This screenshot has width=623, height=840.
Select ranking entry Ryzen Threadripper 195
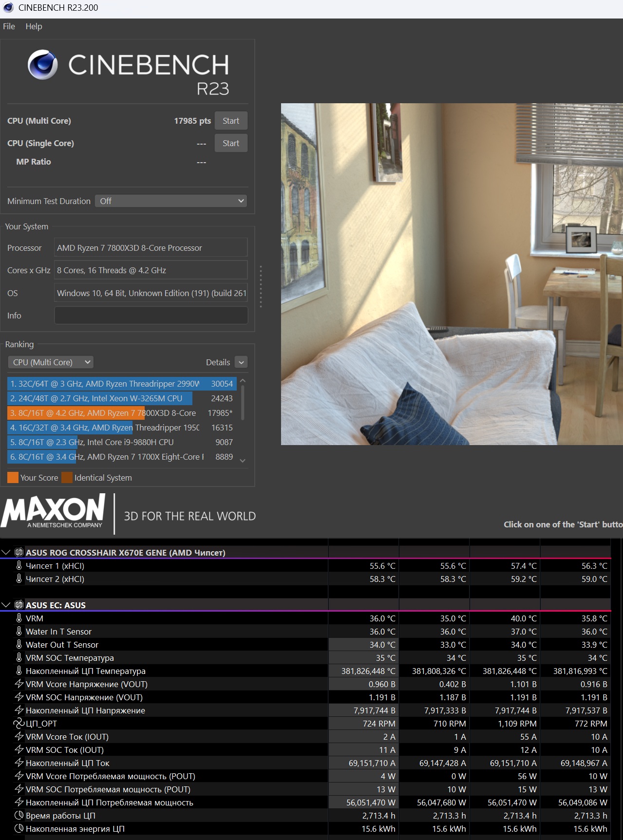tap(122, 428)
